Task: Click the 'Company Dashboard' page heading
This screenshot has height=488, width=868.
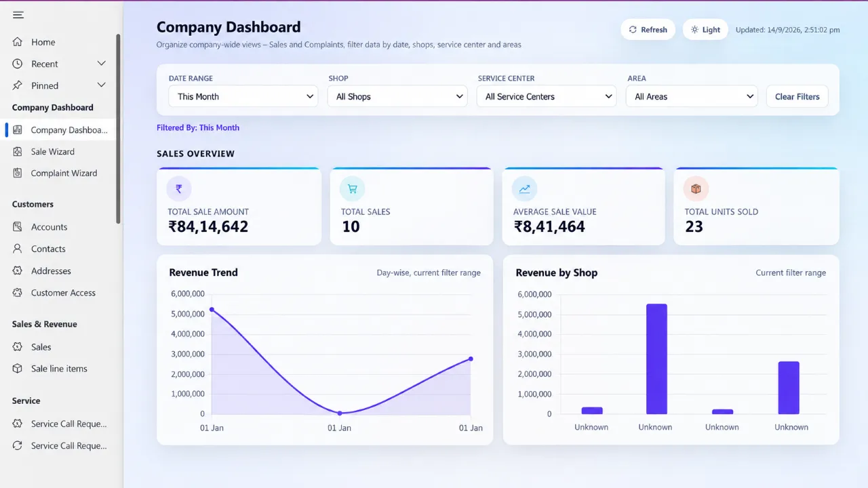Action: [229, 27]
